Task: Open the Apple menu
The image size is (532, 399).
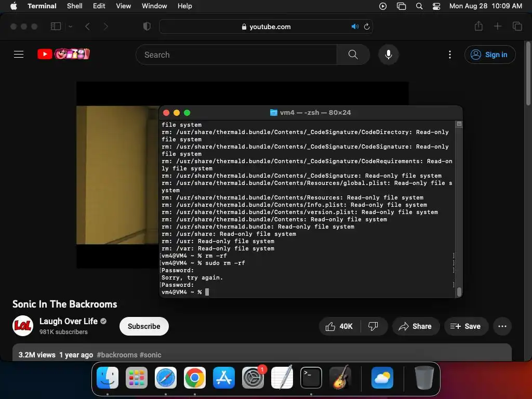Action: [x=14, y=6]
